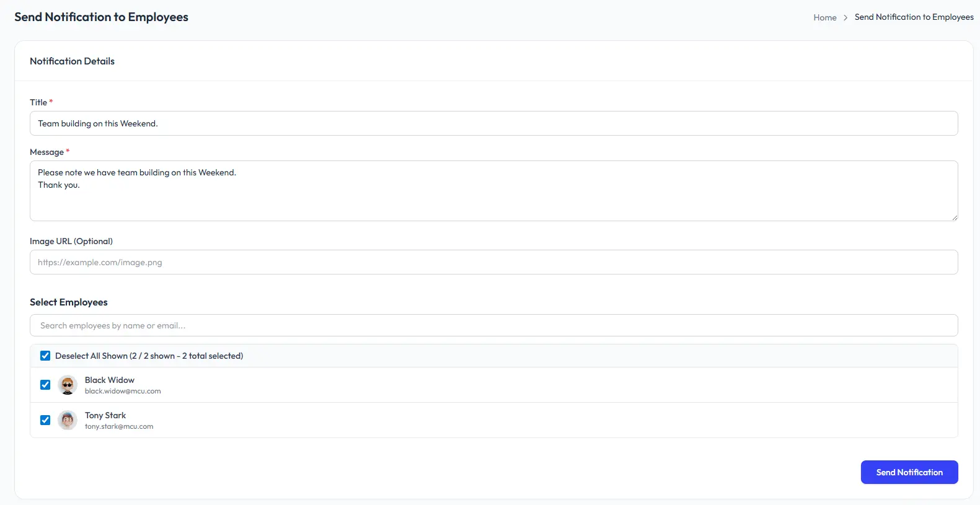Click the black.widow@mcu.com email text

pos(123,391)
